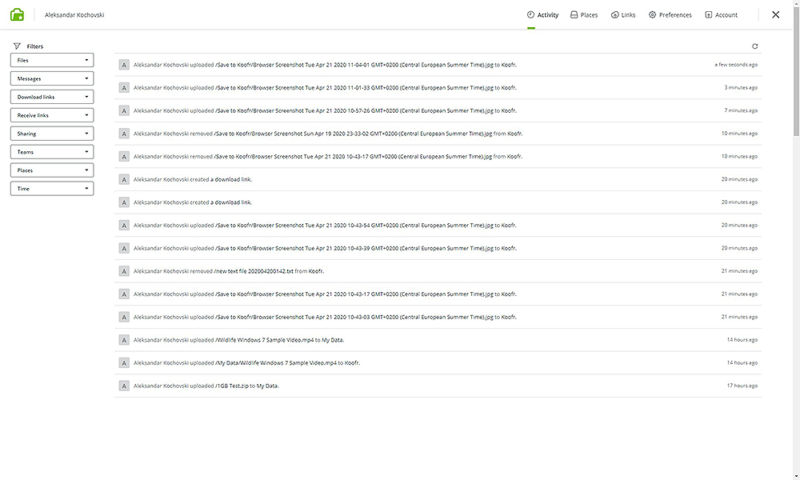
Task: Click the green Koofr logo icon
Action: click(17, 15)
